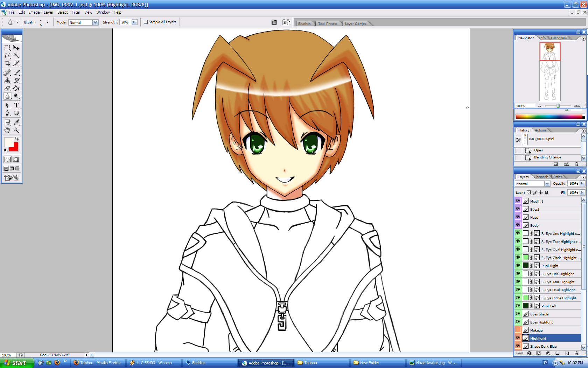
Task: Delete layer using the trash icon
Action: point(576,353)
